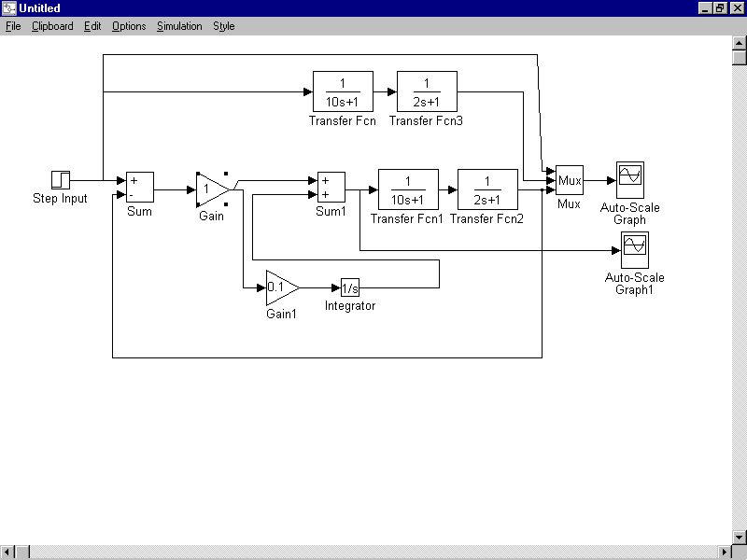Click the Transfer Fcn1 block
The height and width of the screenshot is (560, 747).
click(x=408, y=189)
